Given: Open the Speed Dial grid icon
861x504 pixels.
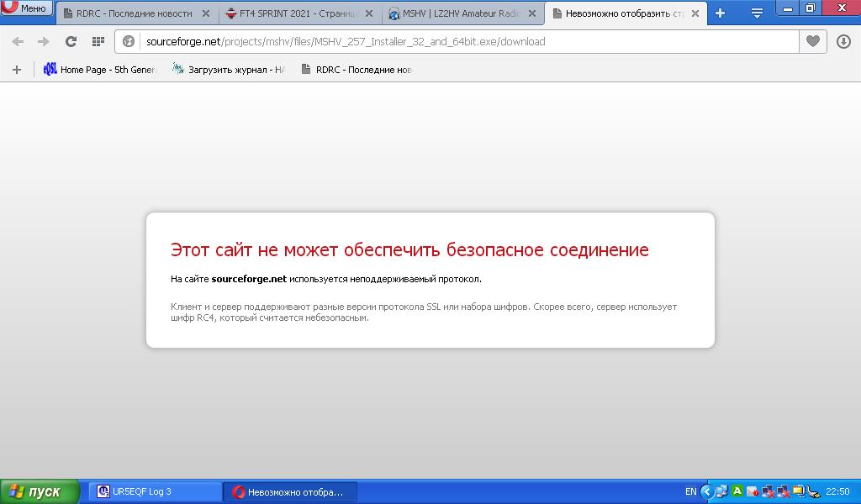Looking at the screenshot, I should point(98,41).
